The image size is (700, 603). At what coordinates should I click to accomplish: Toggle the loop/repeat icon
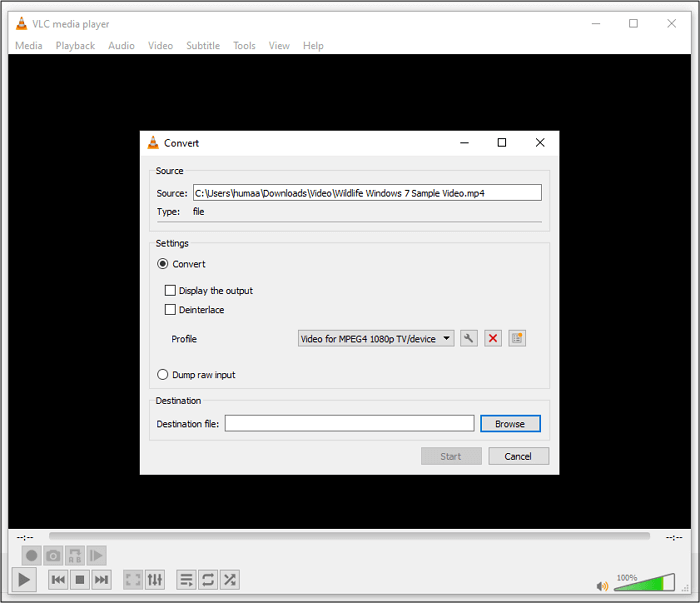point(208,580)
